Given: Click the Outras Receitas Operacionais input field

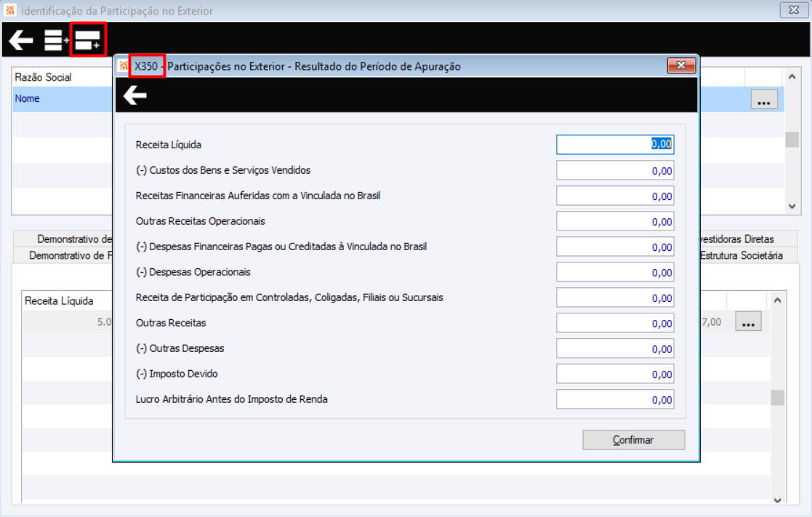Looking at the screenshot, I should click(x=615, y=221).
